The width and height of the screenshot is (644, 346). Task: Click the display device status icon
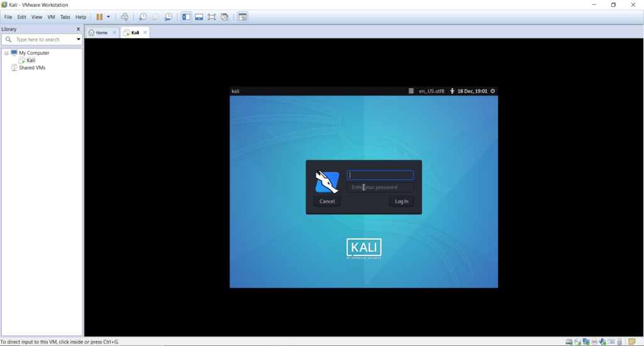611,342
